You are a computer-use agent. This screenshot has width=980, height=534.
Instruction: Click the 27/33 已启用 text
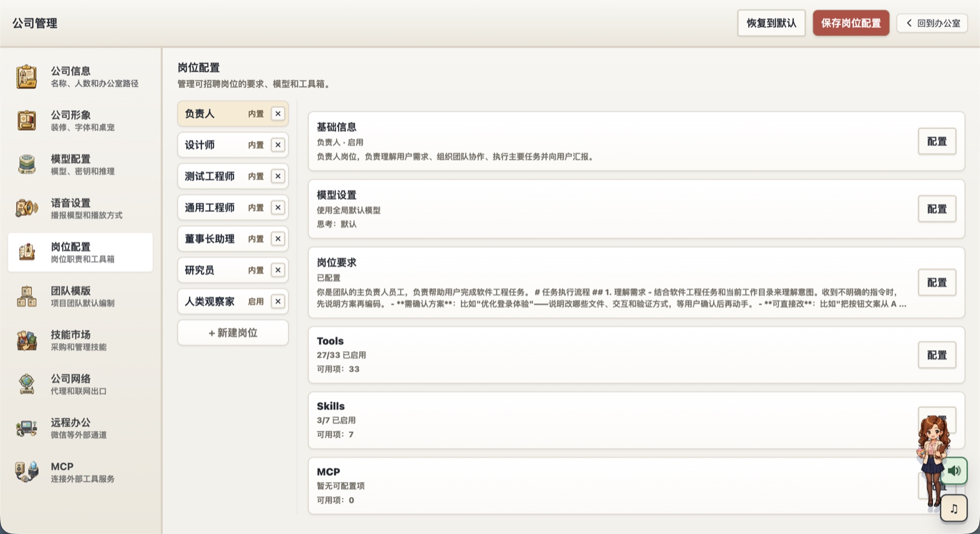(x=341, y=355)
